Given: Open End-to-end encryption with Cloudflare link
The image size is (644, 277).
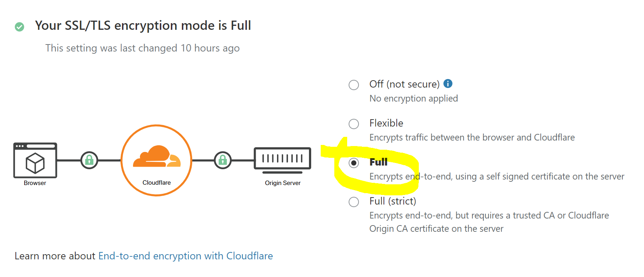Looking at the screenshot, I should 186,256.
